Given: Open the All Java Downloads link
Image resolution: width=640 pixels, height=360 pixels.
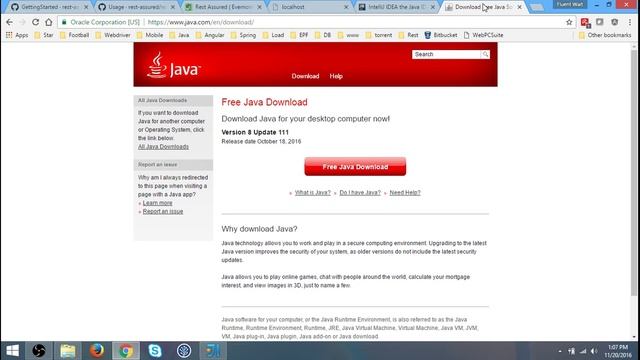Looking at the screenshot, I should coord(163,147).
